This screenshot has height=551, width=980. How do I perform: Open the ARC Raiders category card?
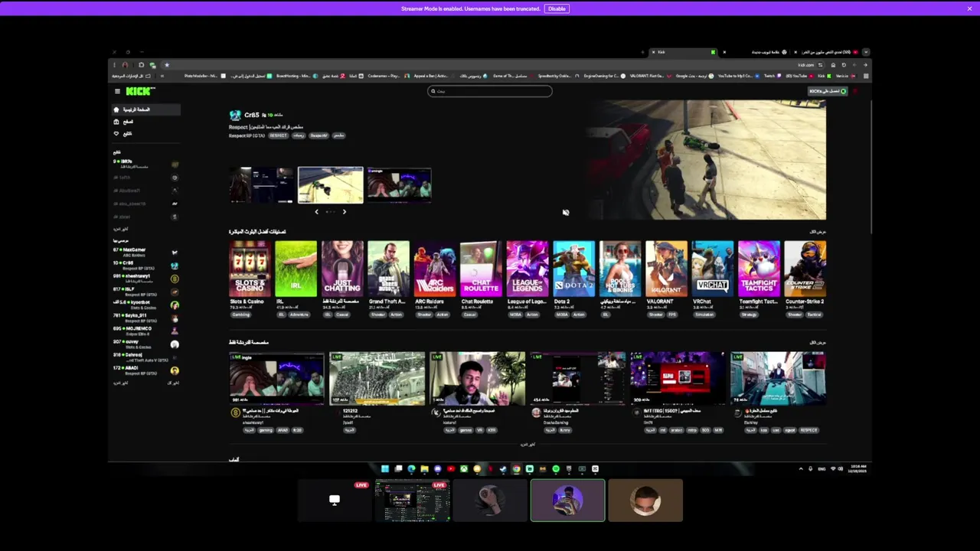pos(435,268)
